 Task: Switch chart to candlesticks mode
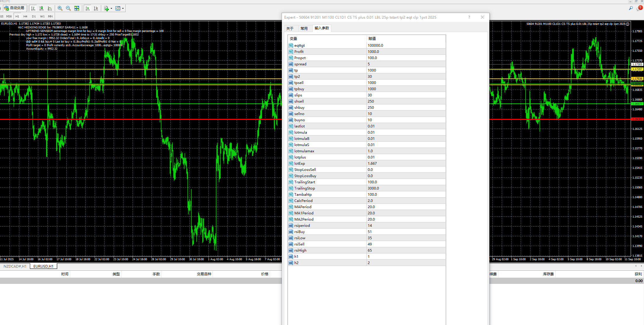pos(41,8)
